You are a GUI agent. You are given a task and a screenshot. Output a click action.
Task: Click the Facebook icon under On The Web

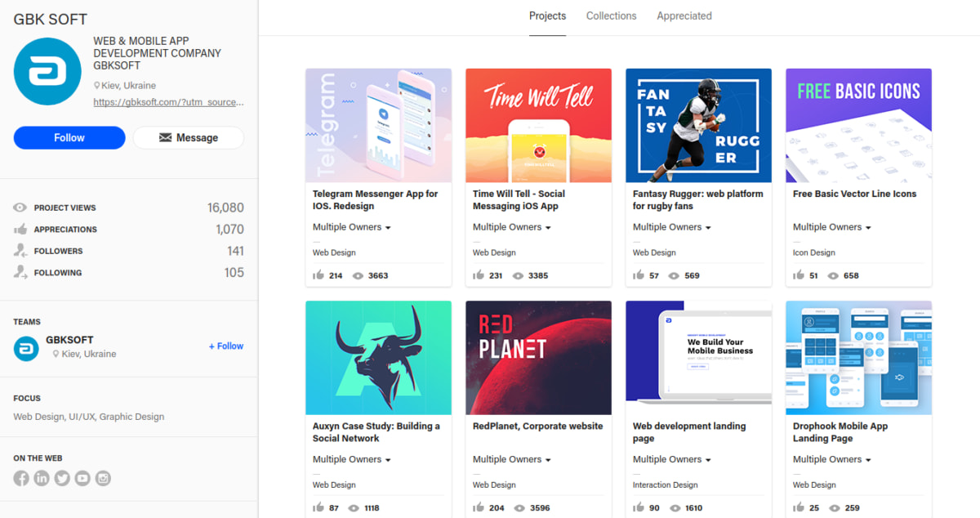[21, 479]
